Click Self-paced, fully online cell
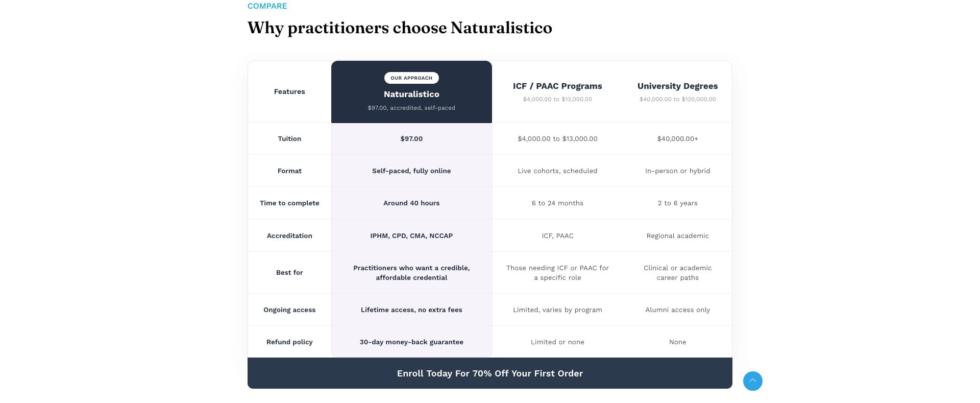This screenshot has width=980, height=403. (x=411, y=171)
